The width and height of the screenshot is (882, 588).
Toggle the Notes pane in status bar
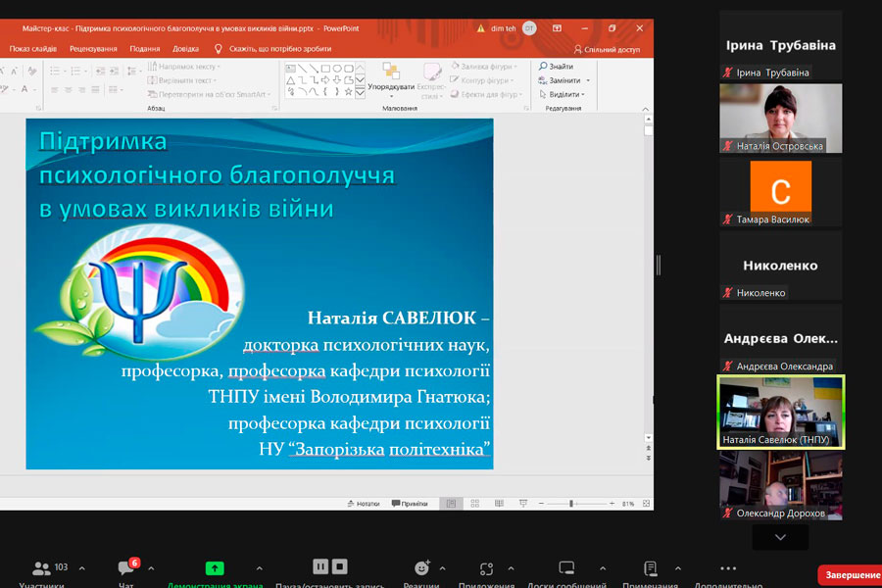coord(363,504)
